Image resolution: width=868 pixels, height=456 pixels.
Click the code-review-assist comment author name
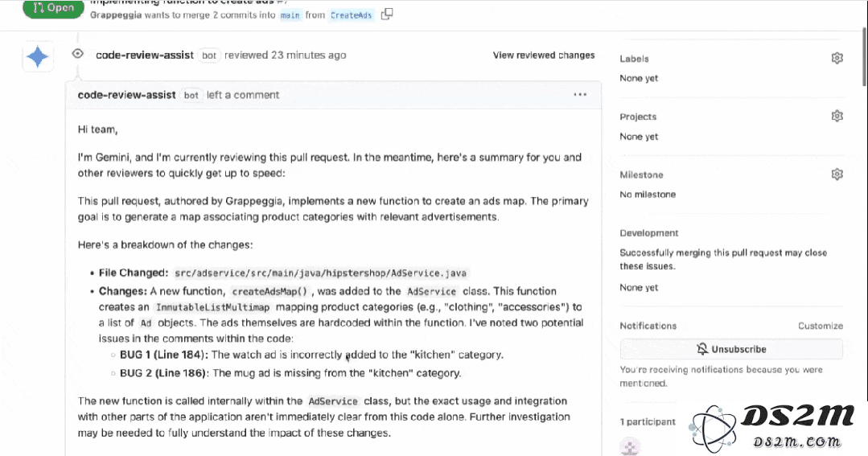click(x=127, y=95)
